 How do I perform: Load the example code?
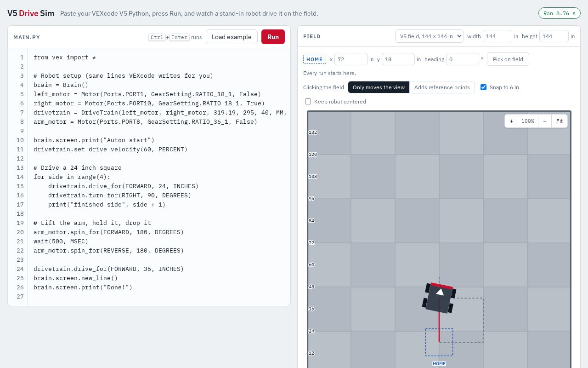coord(232,37)
